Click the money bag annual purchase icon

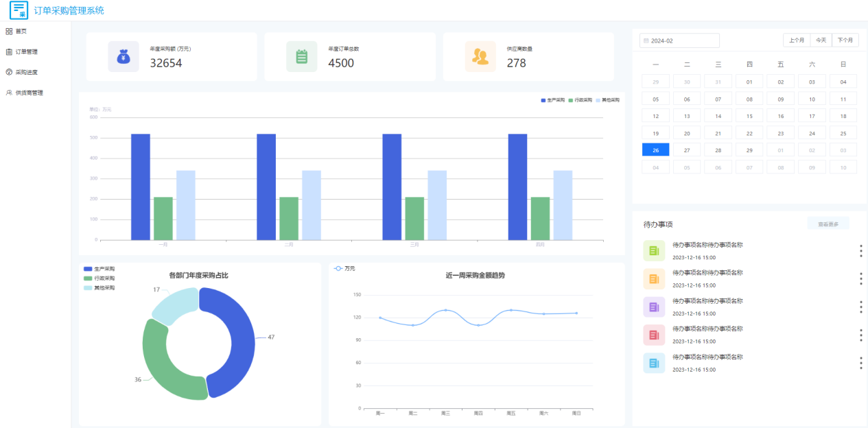pyautogui.click(x=124, y=56)
